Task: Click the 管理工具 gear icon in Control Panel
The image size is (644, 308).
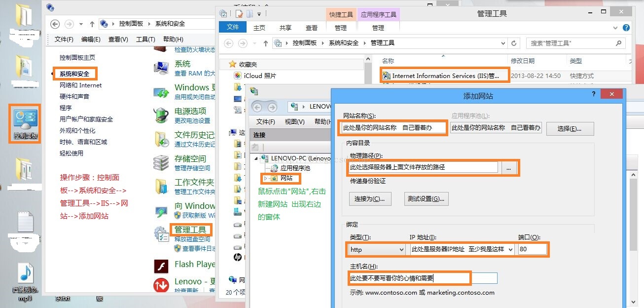Action: click(x=162, y=234)
